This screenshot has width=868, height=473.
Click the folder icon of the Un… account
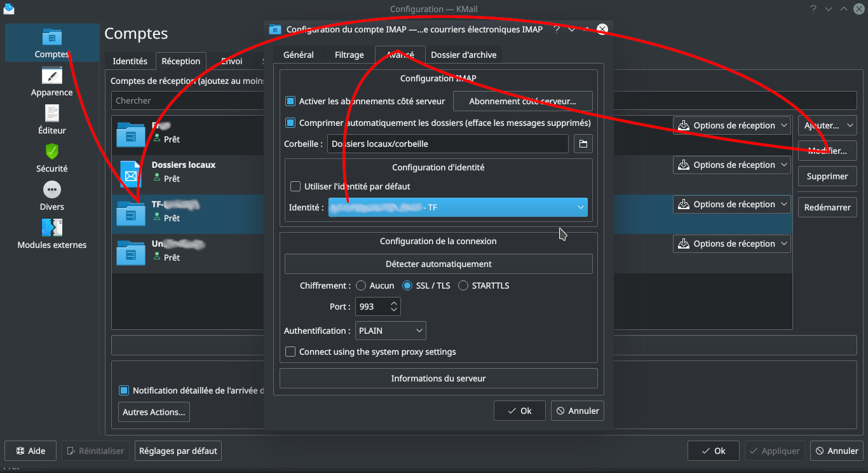(131, 254)
